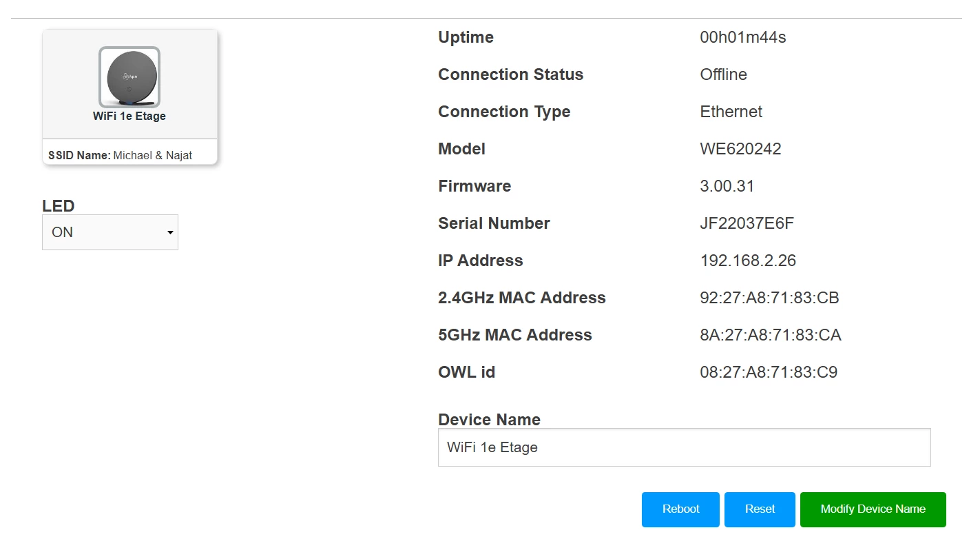
Task: Click the IP address 192.168.2.26
Action: 748,261
